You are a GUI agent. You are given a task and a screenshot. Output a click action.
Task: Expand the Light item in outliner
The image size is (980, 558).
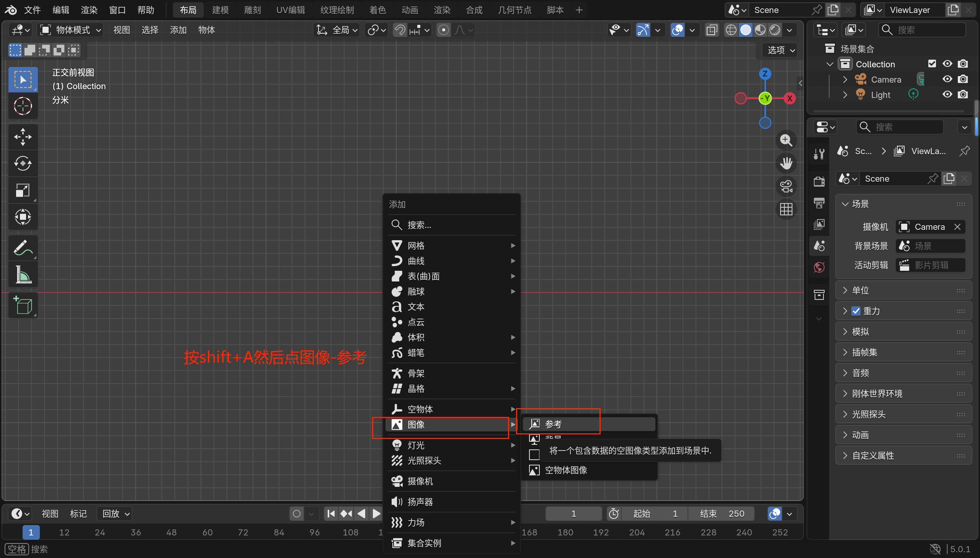tap(845, 95)
